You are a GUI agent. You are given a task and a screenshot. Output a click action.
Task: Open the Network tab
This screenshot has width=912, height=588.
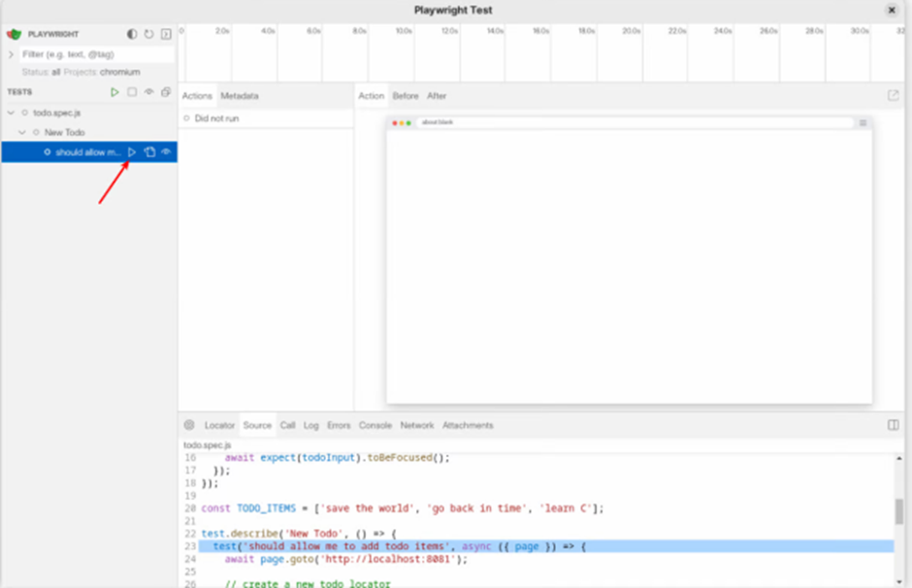pyautogui.click(x=417, y=425)
